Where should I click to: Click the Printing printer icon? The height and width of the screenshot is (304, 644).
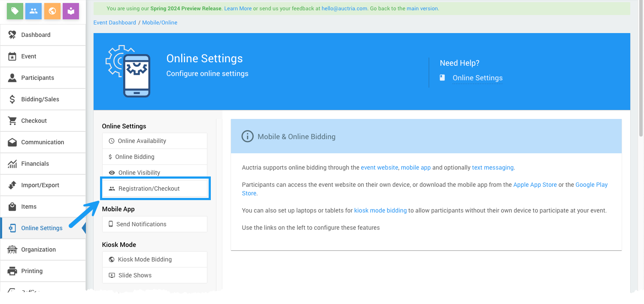click(12, 271)
